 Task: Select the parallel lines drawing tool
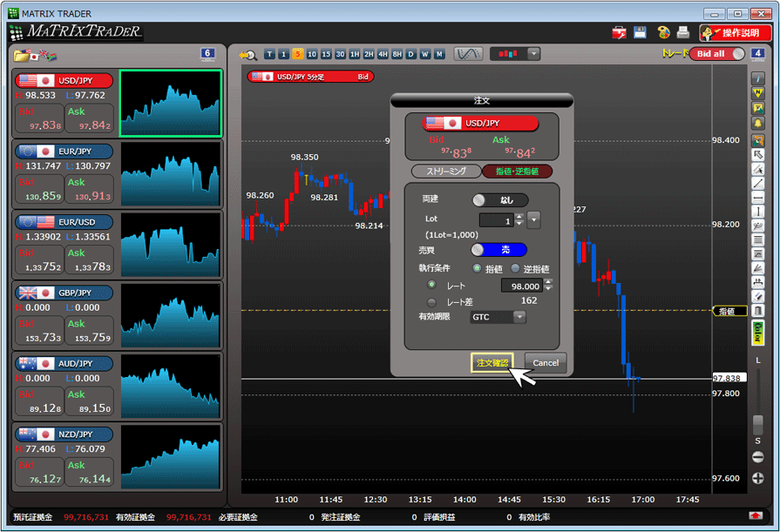tap(757, 240)
